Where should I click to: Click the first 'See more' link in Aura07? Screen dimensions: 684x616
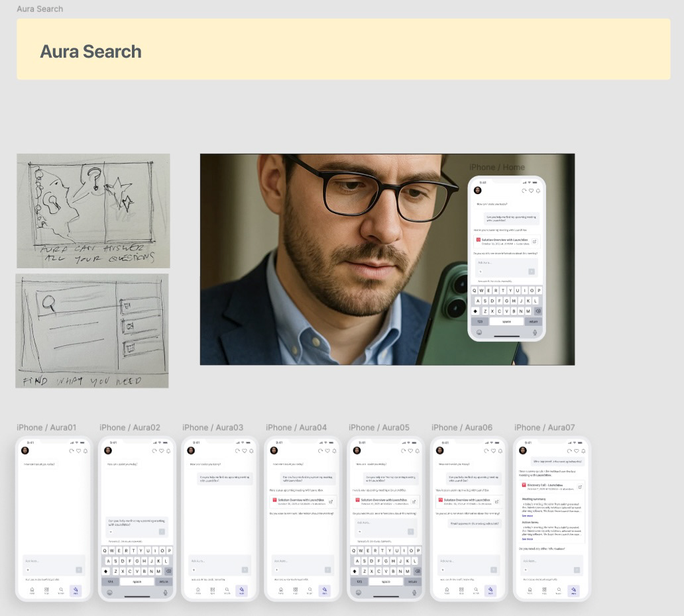[x=528, y=516]
